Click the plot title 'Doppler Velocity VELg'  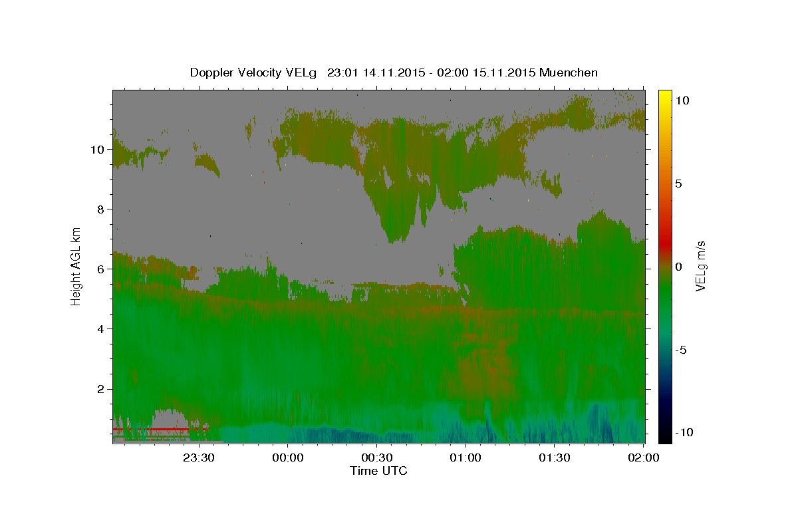pos(253,72)
